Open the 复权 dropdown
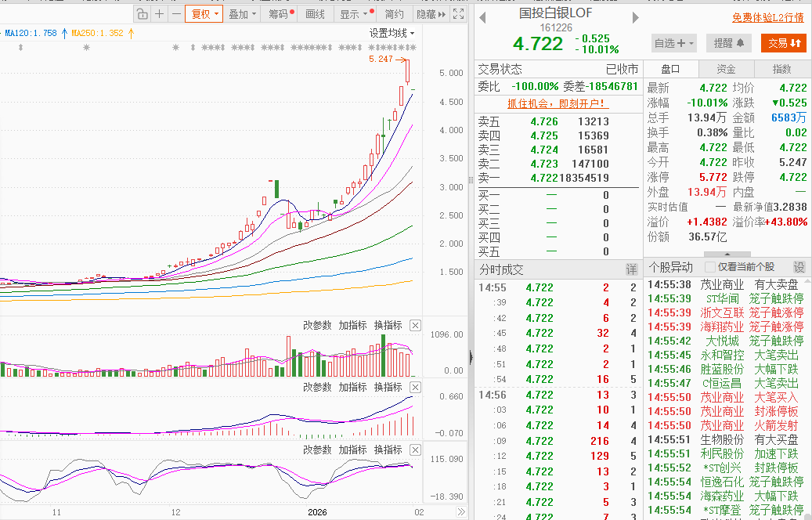The image size is (812, 520). (x=204, y=14)
